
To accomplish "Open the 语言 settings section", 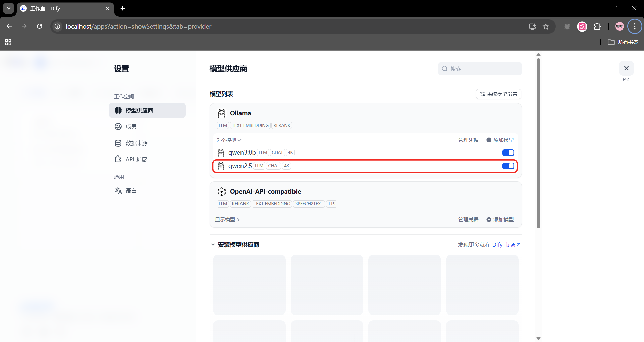I will [x=147, y=191].
